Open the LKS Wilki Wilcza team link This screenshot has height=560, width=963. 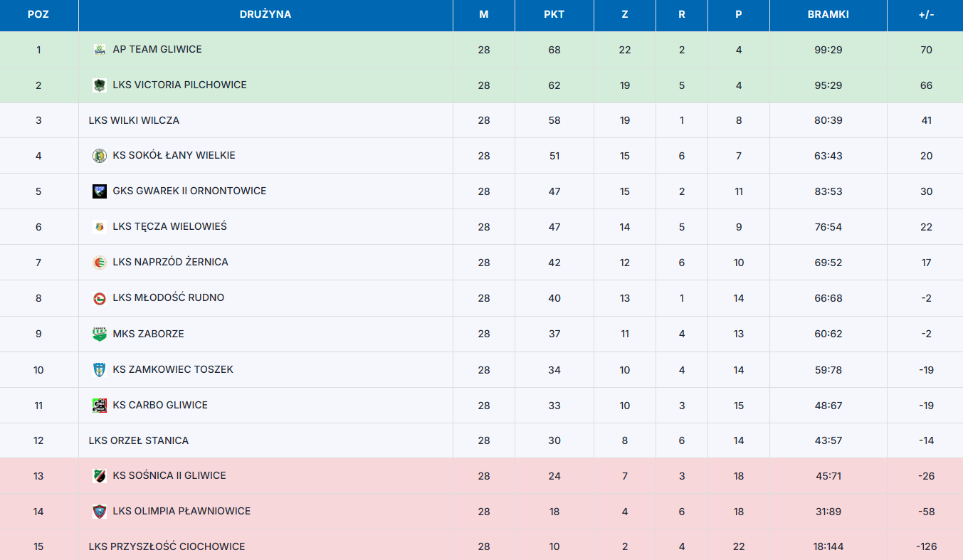(134, 120)
